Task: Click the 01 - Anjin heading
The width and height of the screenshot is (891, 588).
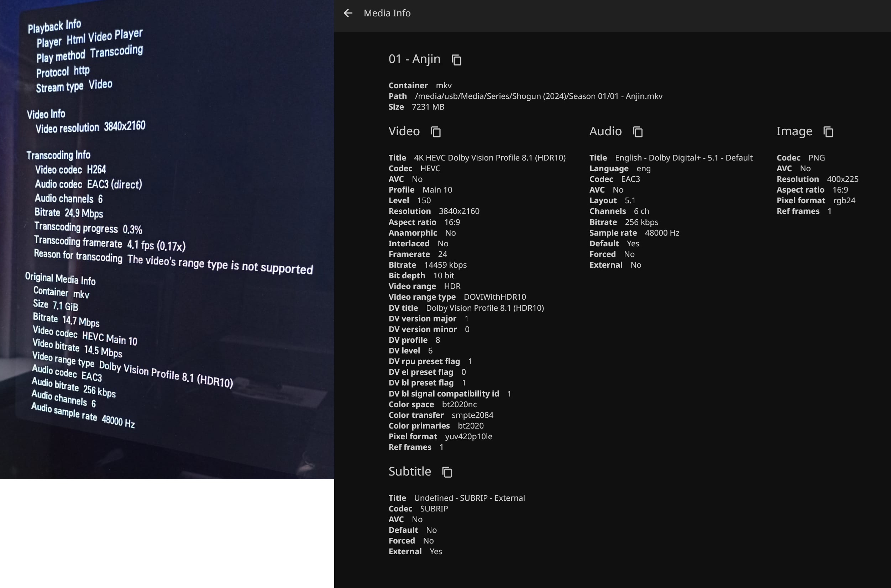Action: point(414,59)
